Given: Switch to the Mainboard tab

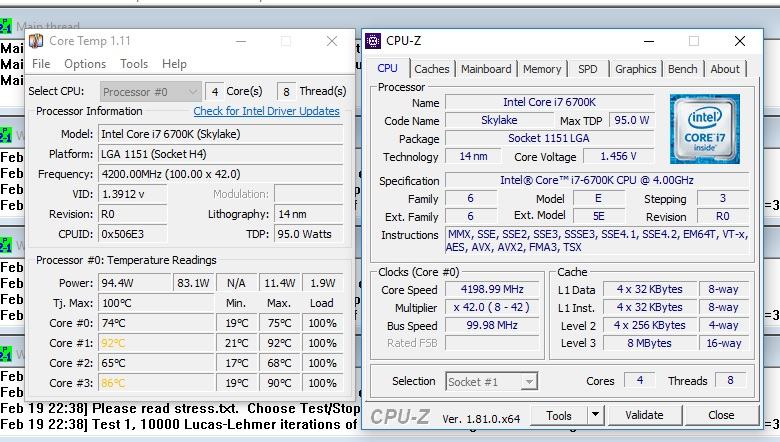Looking at the screenshot, I should (486, 69).
